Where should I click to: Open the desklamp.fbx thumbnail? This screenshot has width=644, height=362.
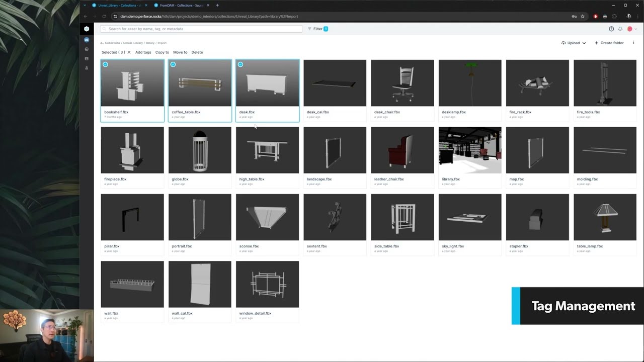(x=470, y=83)
